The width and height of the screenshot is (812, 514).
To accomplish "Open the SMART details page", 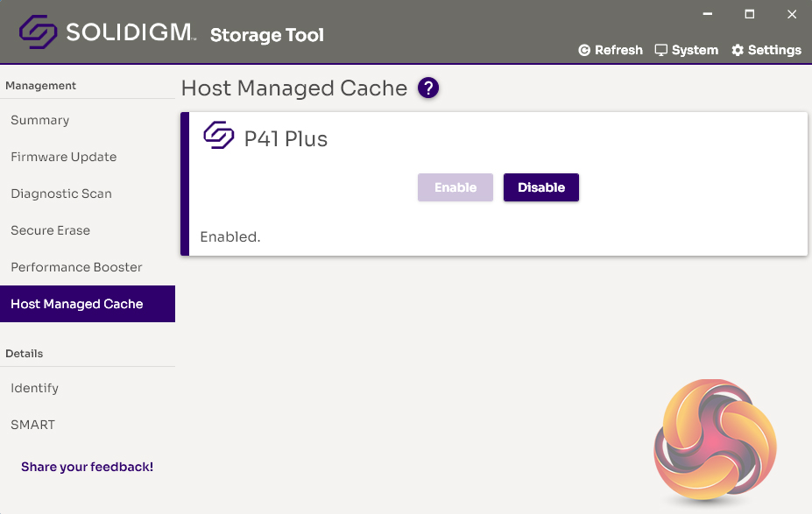I will tap(32, 425).
